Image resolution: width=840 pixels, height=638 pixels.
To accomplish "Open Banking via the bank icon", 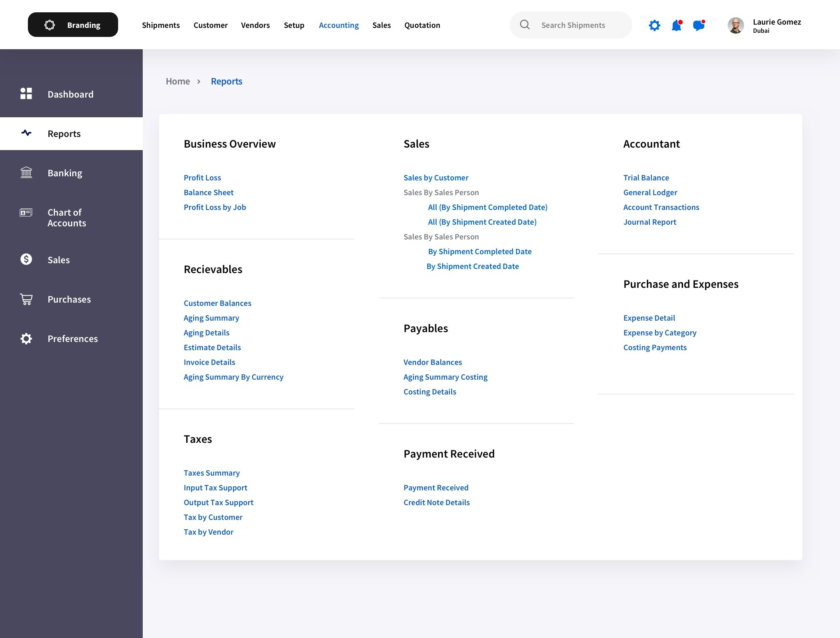I will point(26,173).
